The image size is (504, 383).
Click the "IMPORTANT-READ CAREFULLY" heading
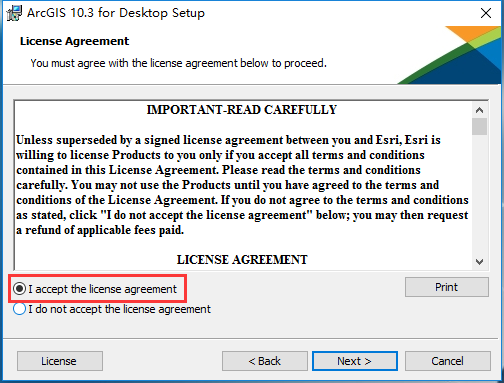(x=242, y=110)
